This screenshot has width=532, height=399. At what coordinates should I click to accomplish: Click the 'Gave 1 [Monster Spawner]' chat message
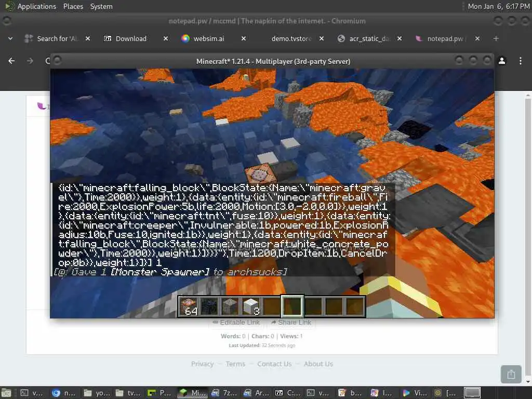tap(170, 272)
